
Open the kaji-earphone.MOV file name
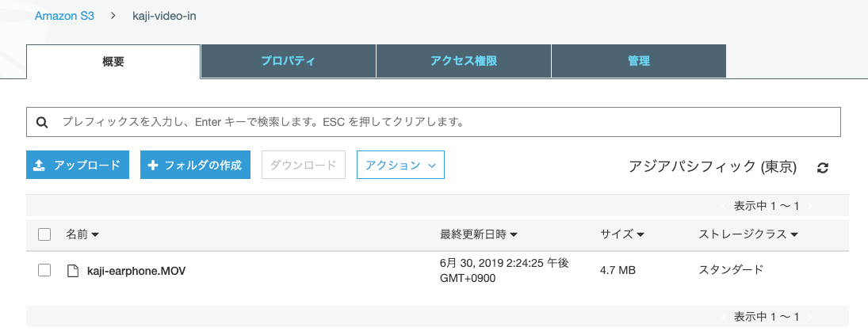[x=136, y=271]
